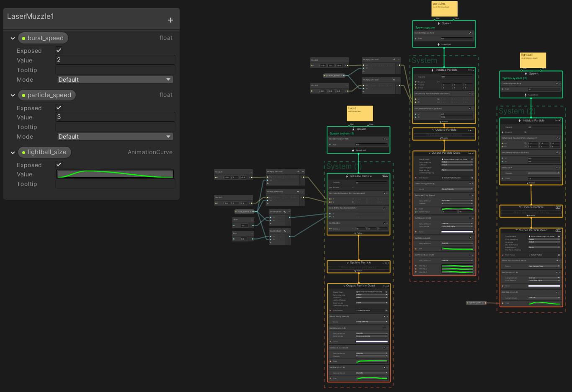Click the plus button in the LaserMuzzle1 blackboard
Screen dimensions: 572x392
pos(170,20)
